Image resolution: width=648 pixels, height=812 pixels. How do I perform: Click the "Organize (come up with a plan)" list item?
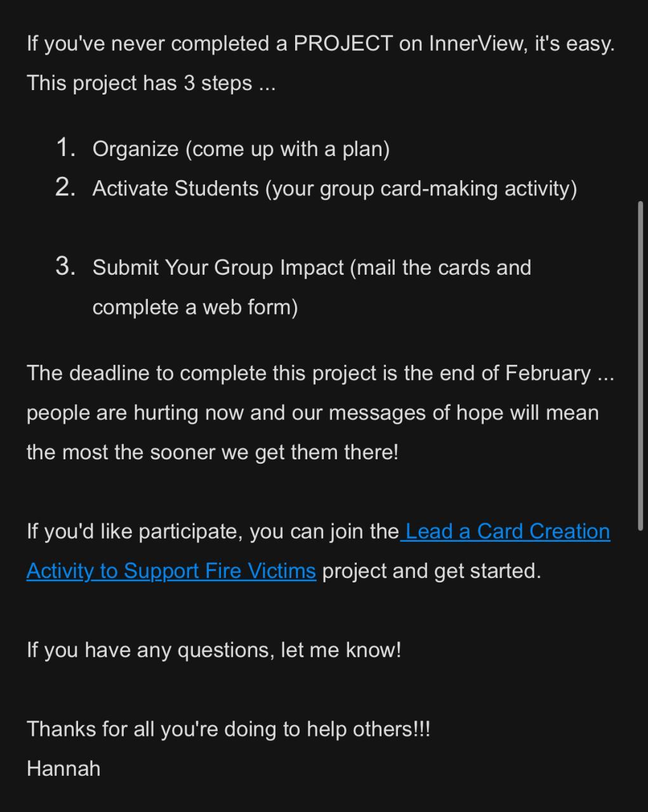pos(241,149)
